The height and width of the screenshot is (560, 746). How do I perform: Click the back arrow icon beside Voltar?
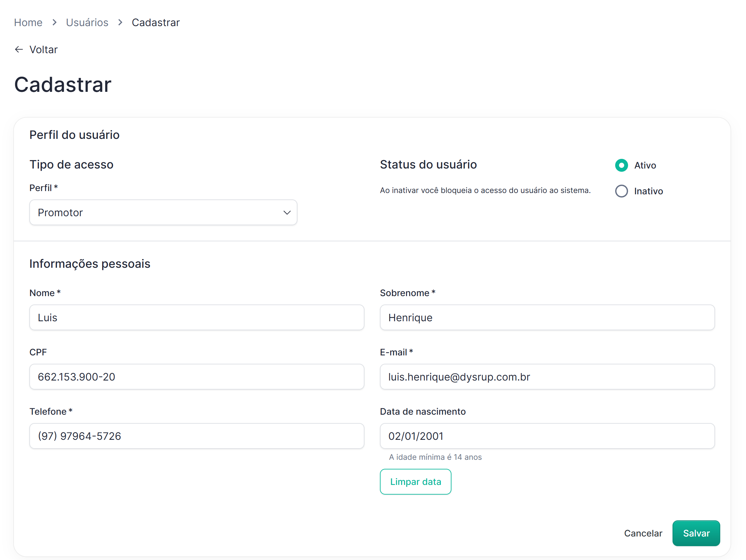(x=19, y=50)
